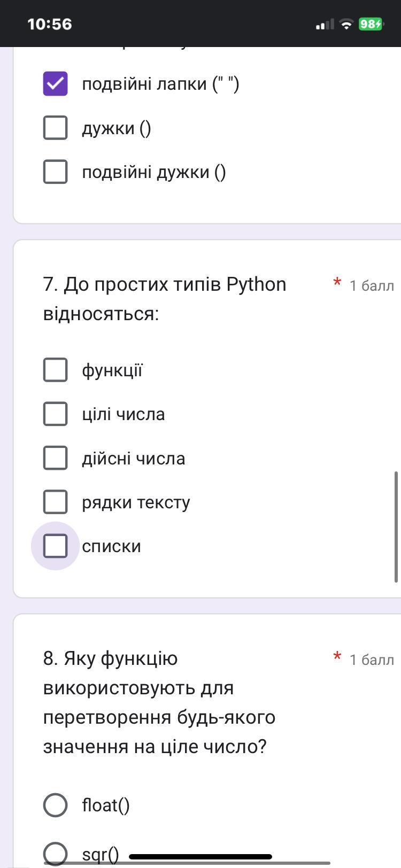The width and height of the screenshot is (401, 868).
Task: Check the подвійні дужки () checkbox
Action: [x=55, y=172]
